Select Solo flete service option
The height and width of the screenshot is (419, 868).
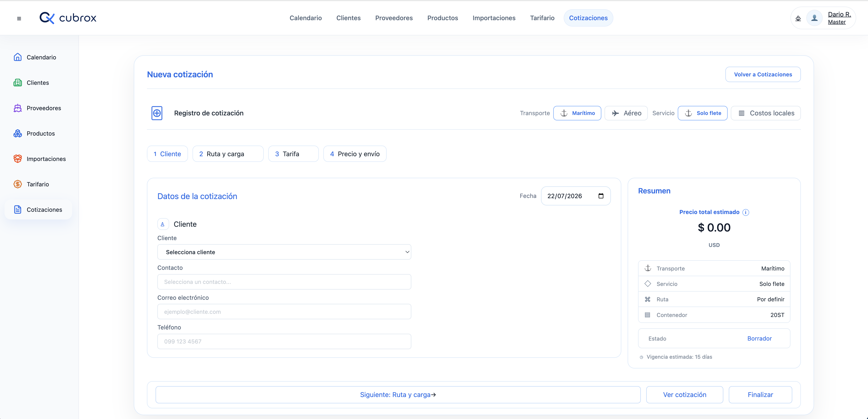pyautogui.click(x=702, y=113)
